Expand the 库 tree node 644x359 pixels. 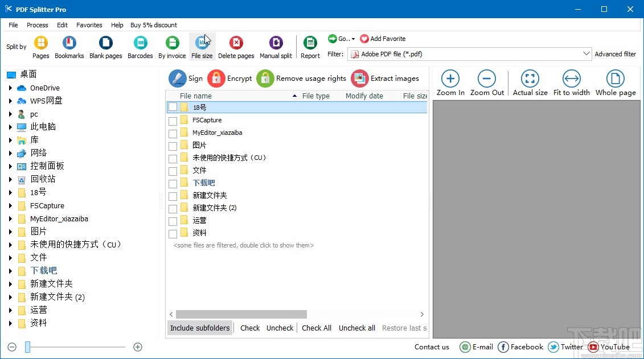pyautogui.click(x=10, y=140)
